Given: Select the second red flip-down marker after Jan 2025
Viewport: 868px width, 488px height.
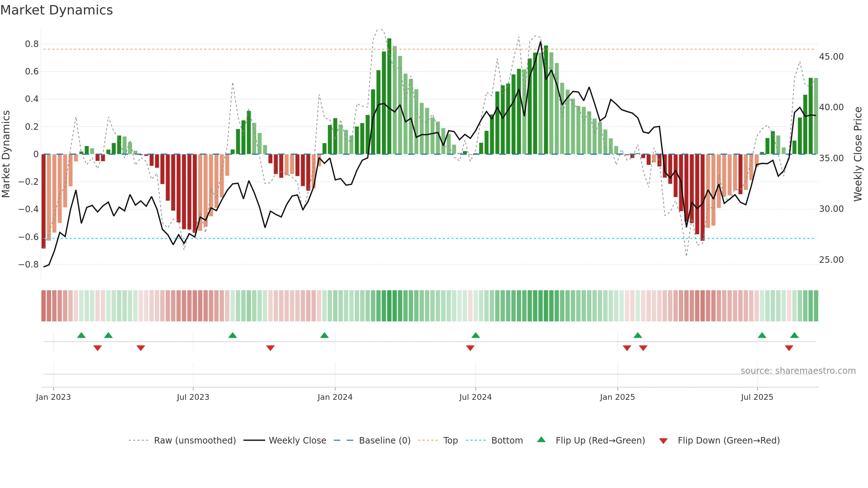Looking at the screenshot, I should [x=643, y=348].
